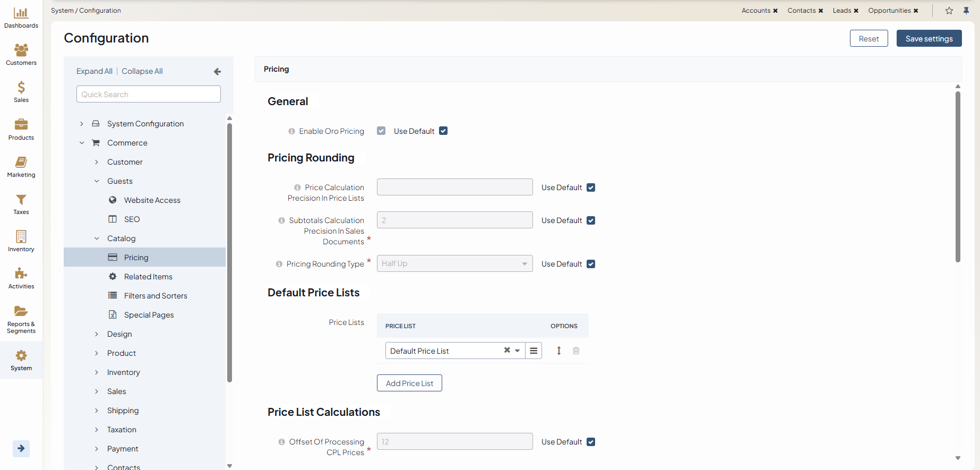Screen dimensions: 980x470
Task: Click the Taxes funnel icon
Action: click(21, 200)
